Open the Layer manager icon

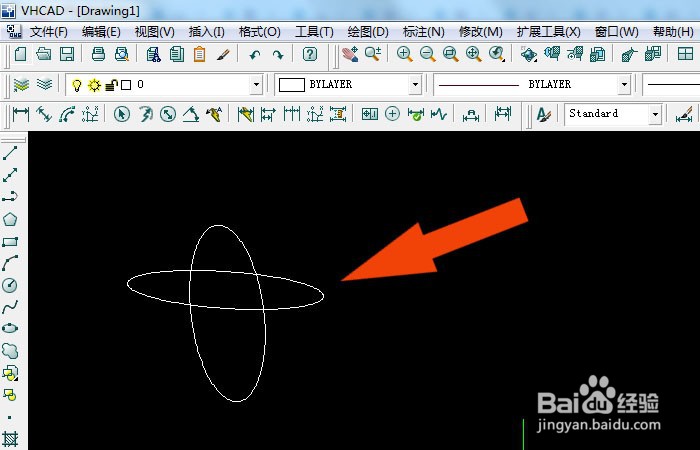[x=21, y=84]
